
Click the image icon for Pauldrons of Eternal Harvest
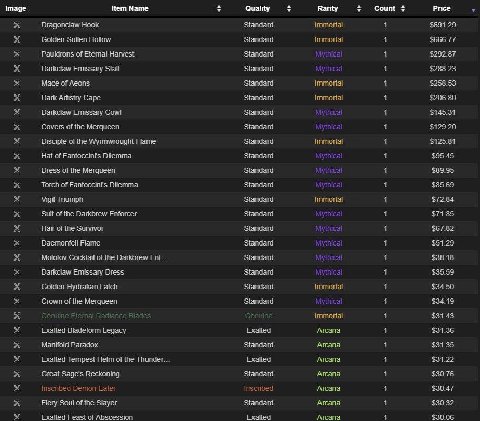coord(17,54)
